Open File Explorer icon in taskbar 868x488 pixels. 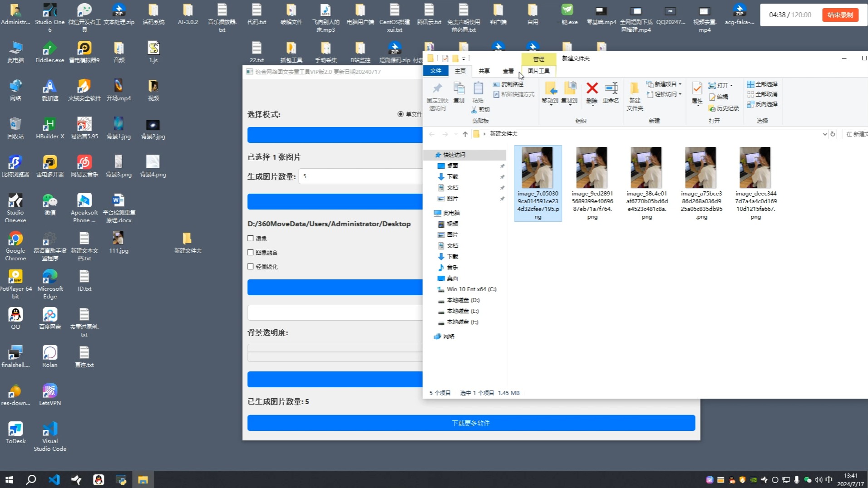(143, 479)
